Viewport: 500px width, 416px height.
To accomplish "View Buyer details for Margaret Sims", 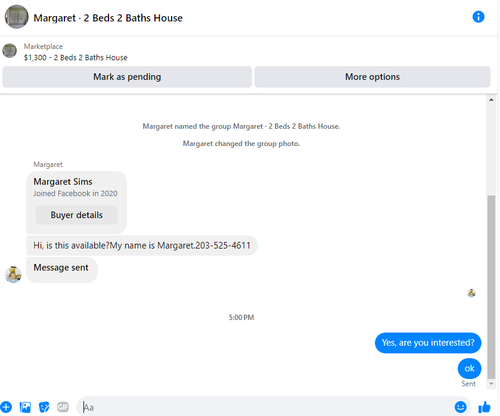I will [77, 215].
